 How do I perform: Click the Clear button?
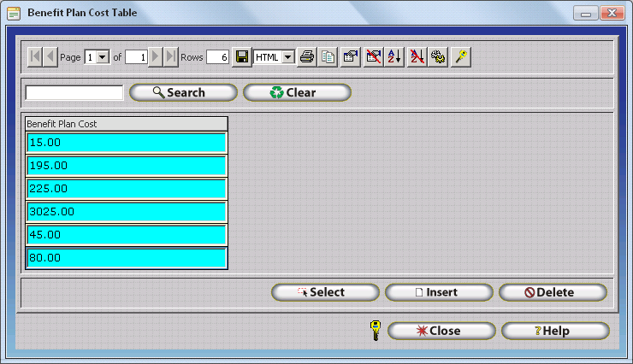pos(297,93)
